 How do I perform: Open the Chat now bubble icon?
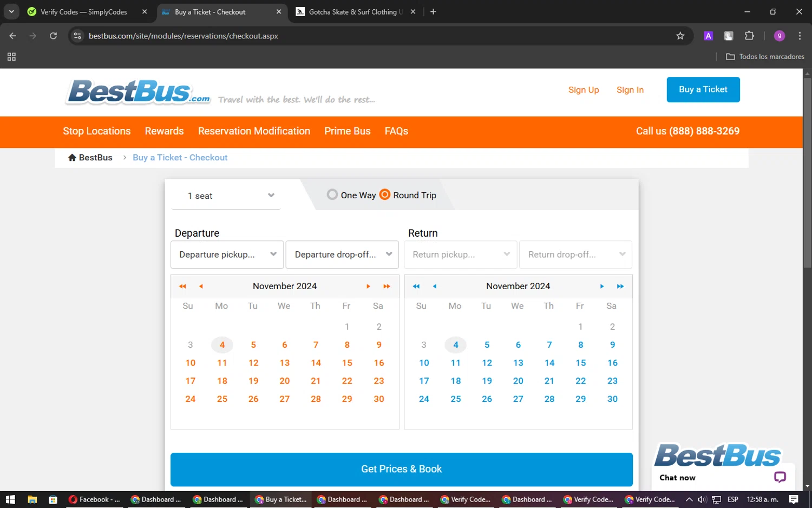[780, 477]
